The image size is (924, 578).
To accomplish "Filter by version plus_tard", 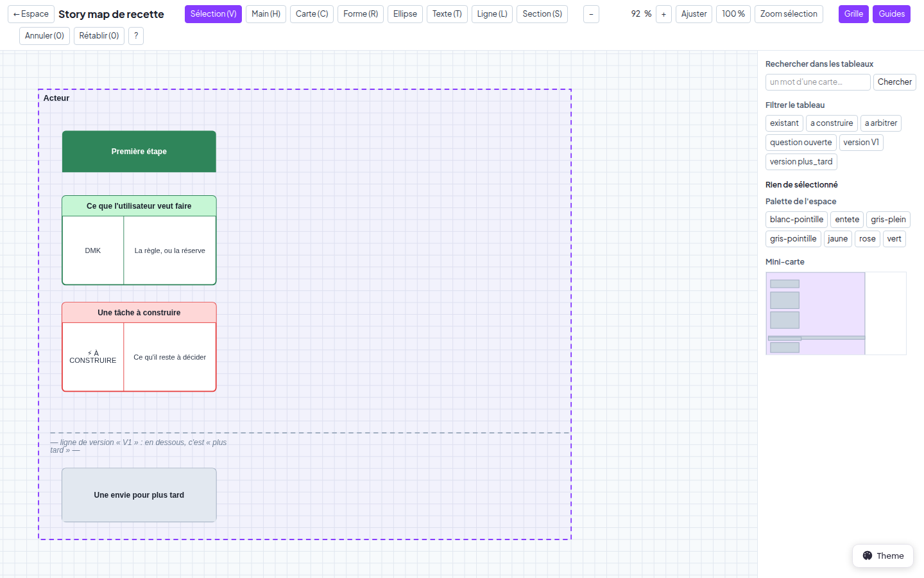I will coord(801,162).
